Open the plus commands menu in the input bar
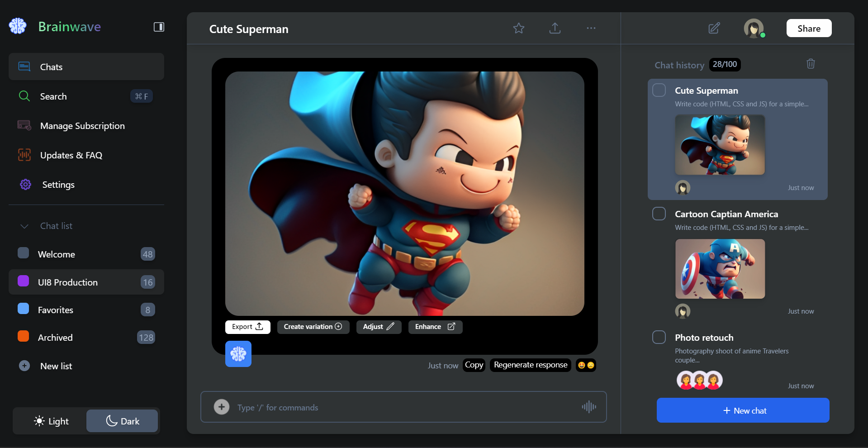Image resolution: width=868 pixels, height=448 pixels. coord(222,407)
